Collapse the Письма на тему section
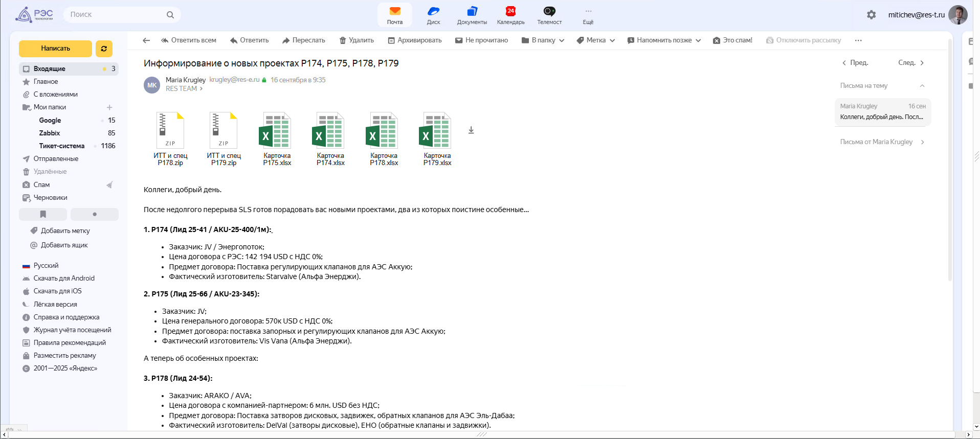Screen dimensions: 980x439 click(x=922, y=86)
